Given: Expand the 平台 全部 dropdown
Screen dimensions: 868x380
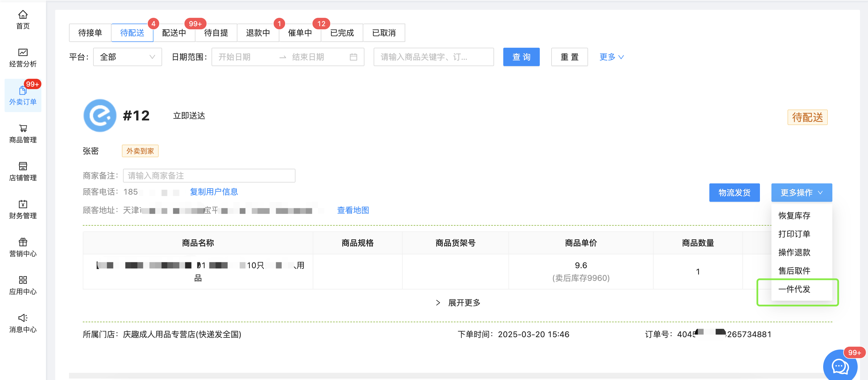Looking at the screenshot, I should (127, 57).
